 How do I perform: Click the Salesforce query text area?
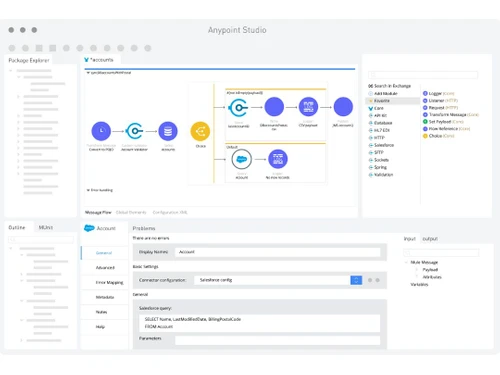[x=259, y=323]
